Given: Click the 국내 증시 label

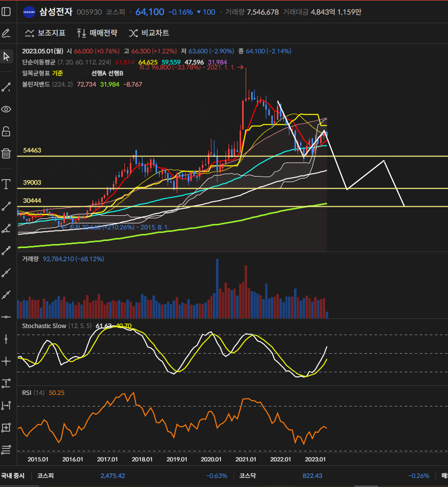Looking at the screenshot, I should pos(13,475).
